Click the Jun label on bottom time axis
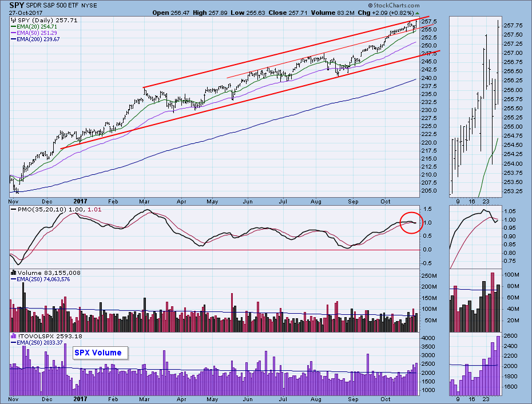This screenshot has height=404, width=532. (x=248, y=399)
